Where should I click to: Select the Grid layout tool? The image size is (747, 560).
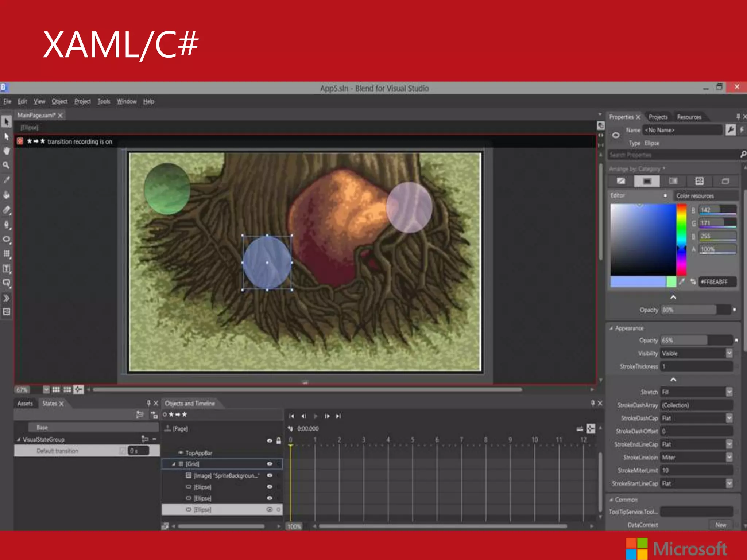pyautogui.click(x=7, y=254)
